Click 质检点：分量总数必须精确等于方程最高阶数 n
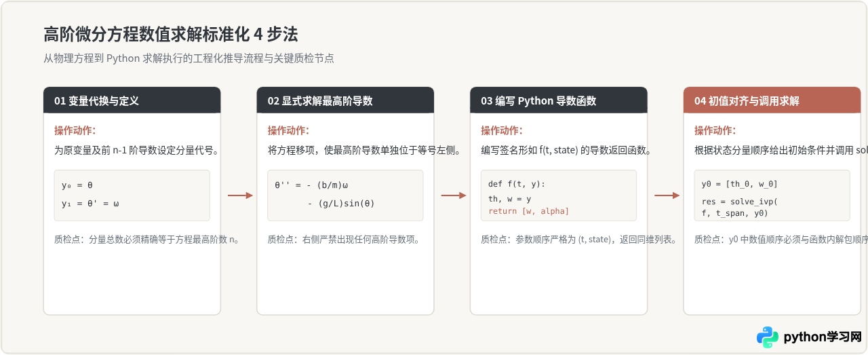868x355 pixels. click(x=148, y=240)
